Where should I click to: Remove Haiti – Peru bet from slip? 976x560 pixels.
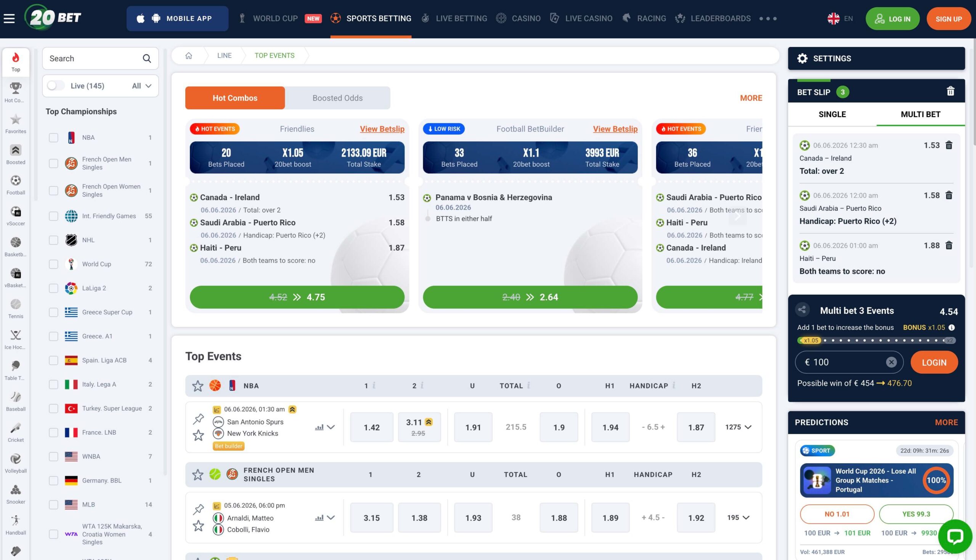(x=949, y=245)
